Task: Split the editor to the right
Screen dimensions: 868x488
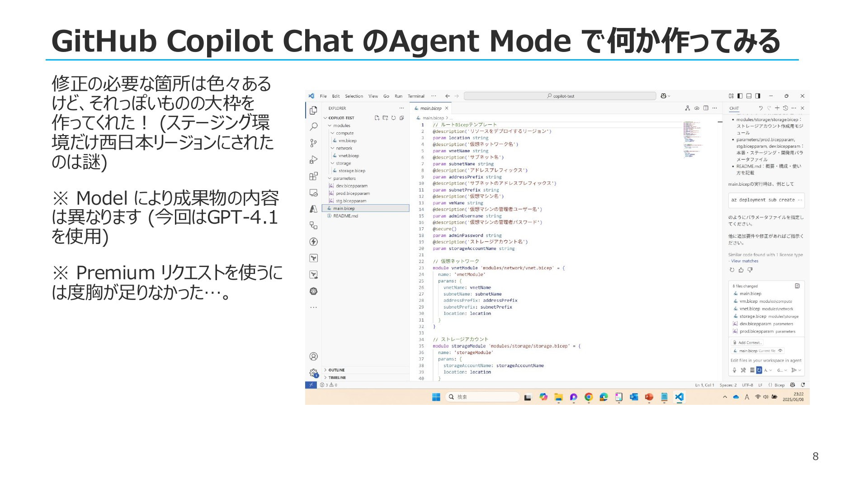Action: click(706, 108)
